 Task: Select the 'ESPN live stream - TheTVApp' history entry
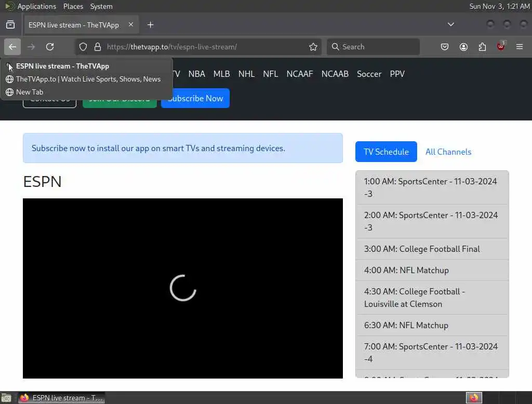click(x=87, y=66)
